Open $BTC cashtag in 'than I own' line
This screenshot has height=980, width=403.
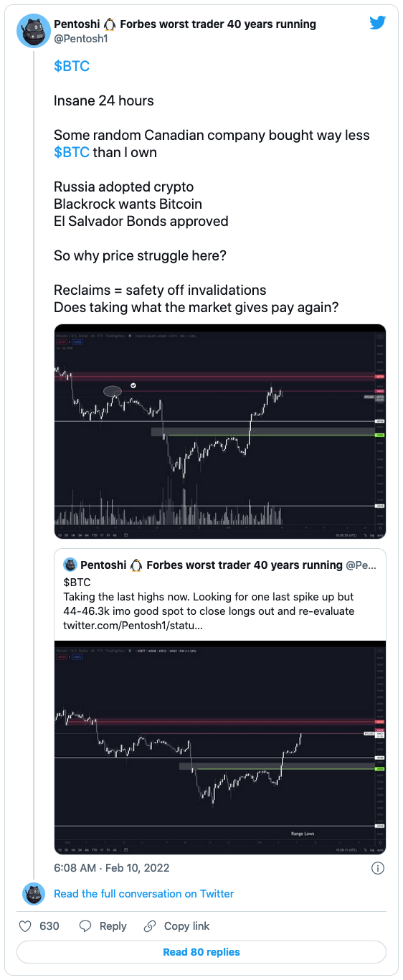pyautogui.click(x=72, y=152)
